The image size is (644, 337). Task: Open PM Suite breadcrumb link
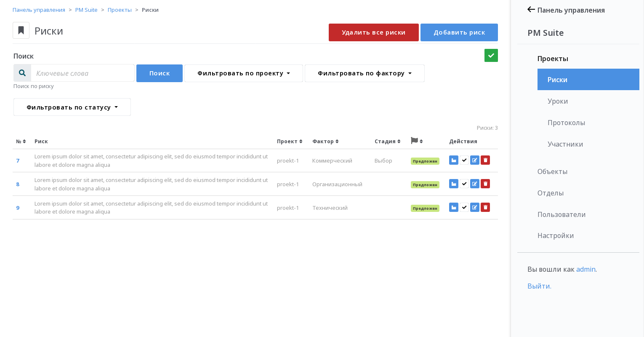(x=86, y=10)
